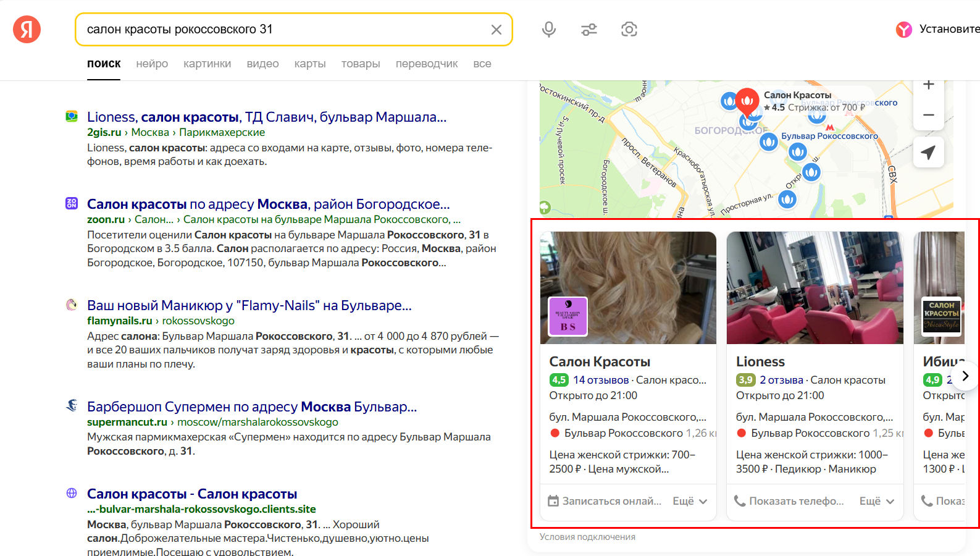Click the globe favicon of clients.site result
Image resolution: width=980 pixels, height=556 pixels.
[x=72, y=493]
